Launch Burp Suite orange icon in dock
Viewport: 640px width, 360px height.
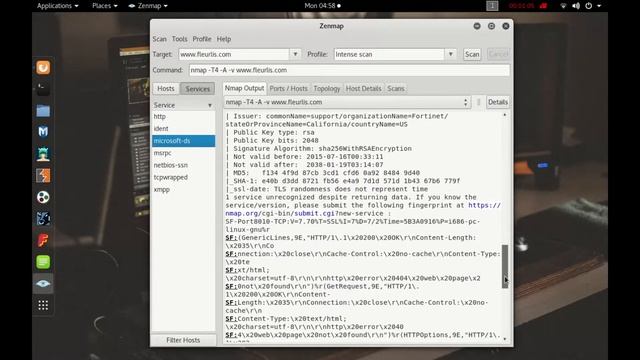[x=43, y=175]
